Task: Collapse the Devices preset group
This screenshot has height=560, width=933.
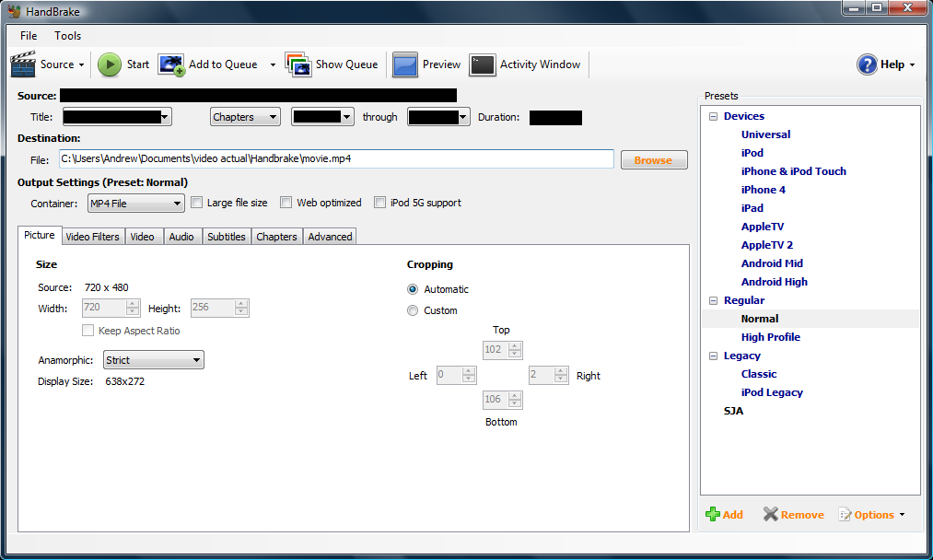Action: pos(713,117)
